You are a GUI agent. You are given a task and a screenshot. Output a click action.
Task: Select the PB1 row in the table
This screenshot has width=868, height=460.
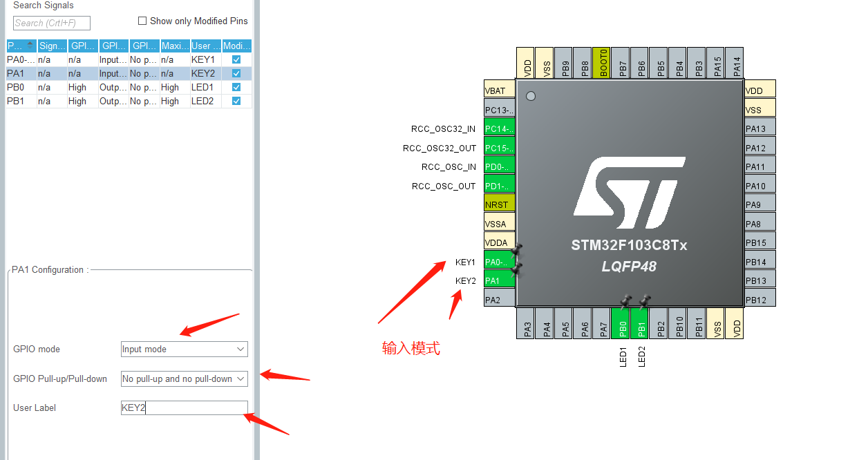(x=129, y=101)
